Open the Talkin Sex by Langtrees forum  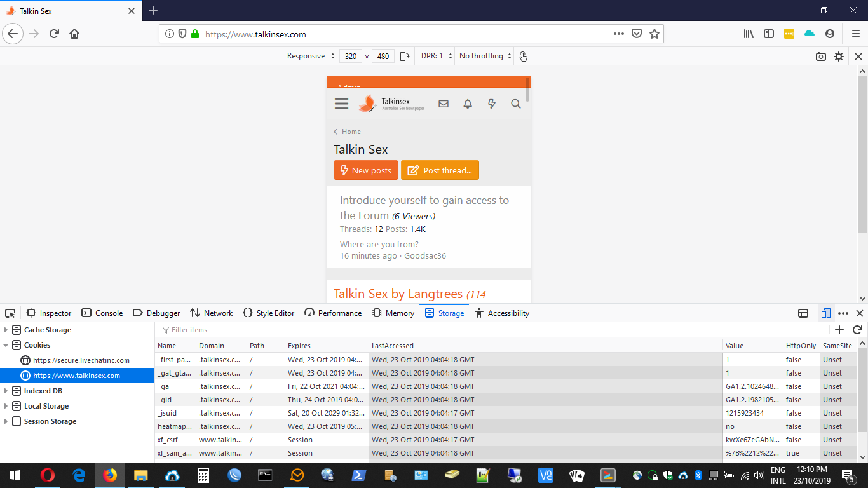pos(400,294)
